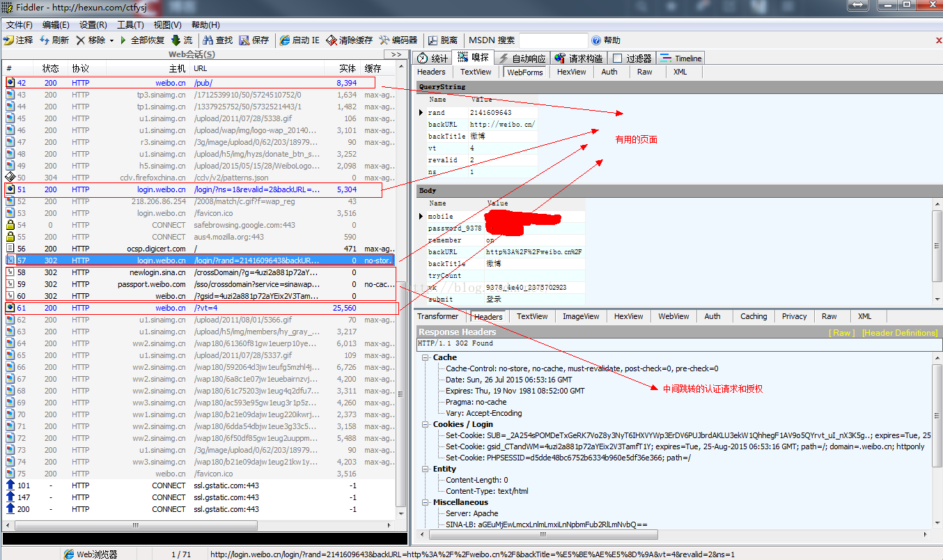Switch to the Timeline tab
Viewport: 943px width, 560px height.
(680, 59)
